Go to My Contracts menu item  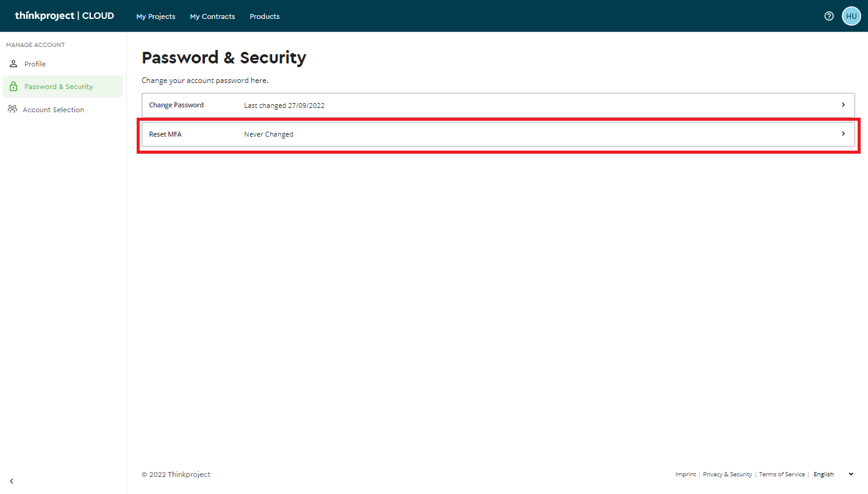pos(212,16)
